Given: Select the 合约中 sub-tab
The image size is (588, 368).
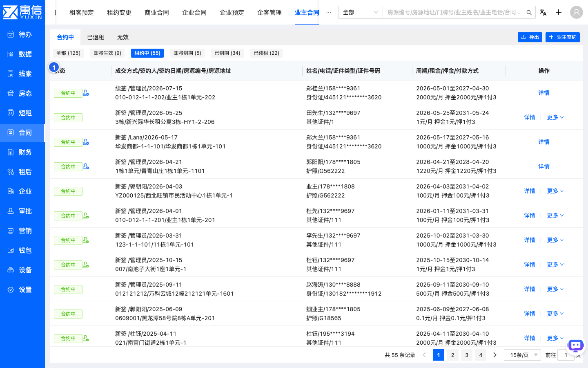Looking at the screenshot, I should tap(65, 37).
